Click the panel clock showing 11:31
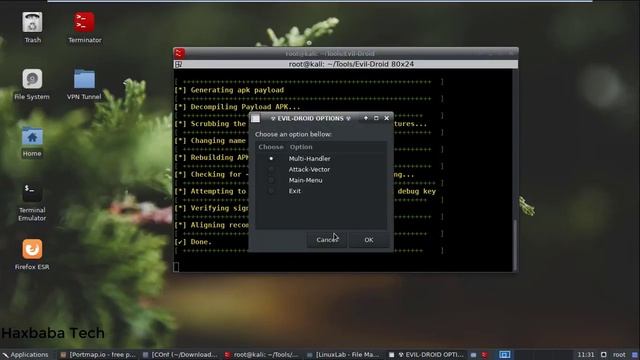 (x=586, y=355)
